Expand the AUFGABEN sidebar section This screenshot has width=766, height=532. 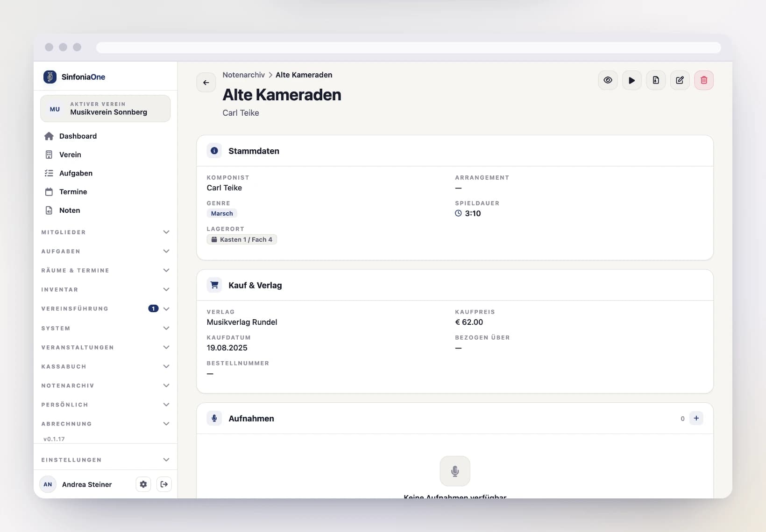click(106, 251)
